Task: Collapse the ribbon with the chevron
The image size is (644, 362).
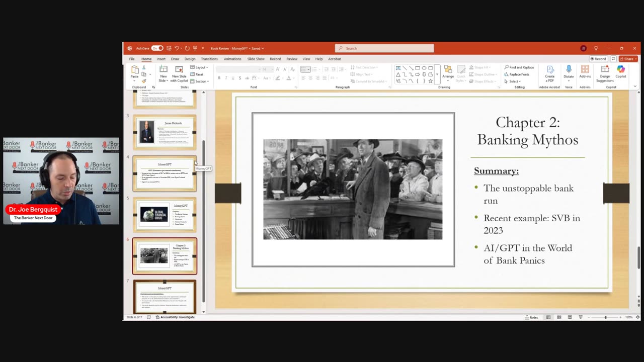Action: click(x=635, y=87)
